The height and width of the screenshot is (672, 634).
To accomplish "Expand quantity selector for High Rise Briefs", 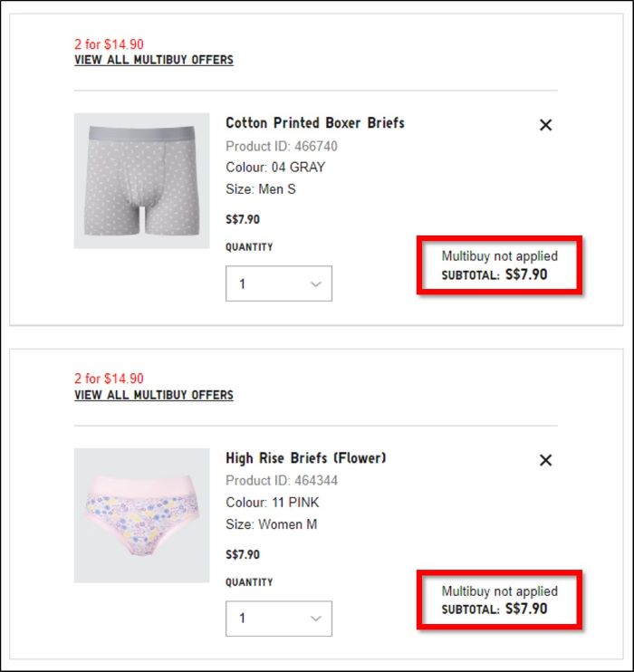I will [x=279, y=619].
